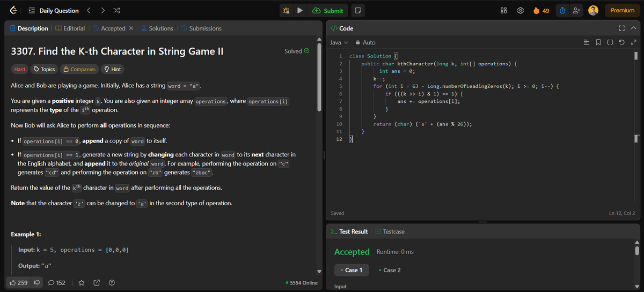Go to the next question arrow
This screenshot has height=292, width=644.
[x=103, y=11]
